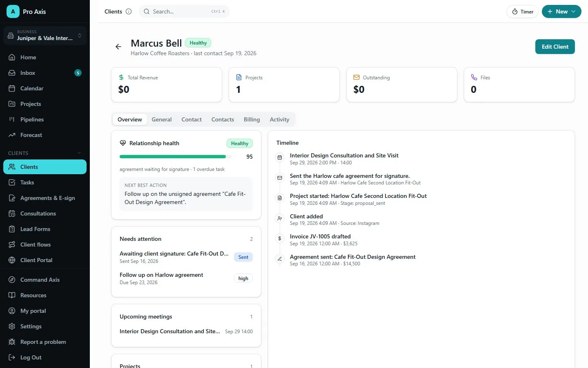Open Settings in the sidebar
The height and width of the screenshot is (368, 588).
point(45,326)
